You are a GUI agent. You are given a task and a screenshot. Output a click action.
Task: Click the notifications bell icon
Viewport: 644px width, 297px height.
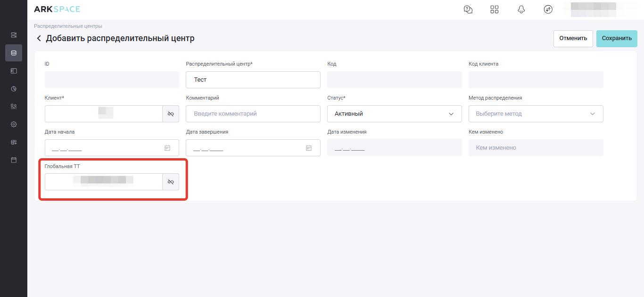point(521,9)
